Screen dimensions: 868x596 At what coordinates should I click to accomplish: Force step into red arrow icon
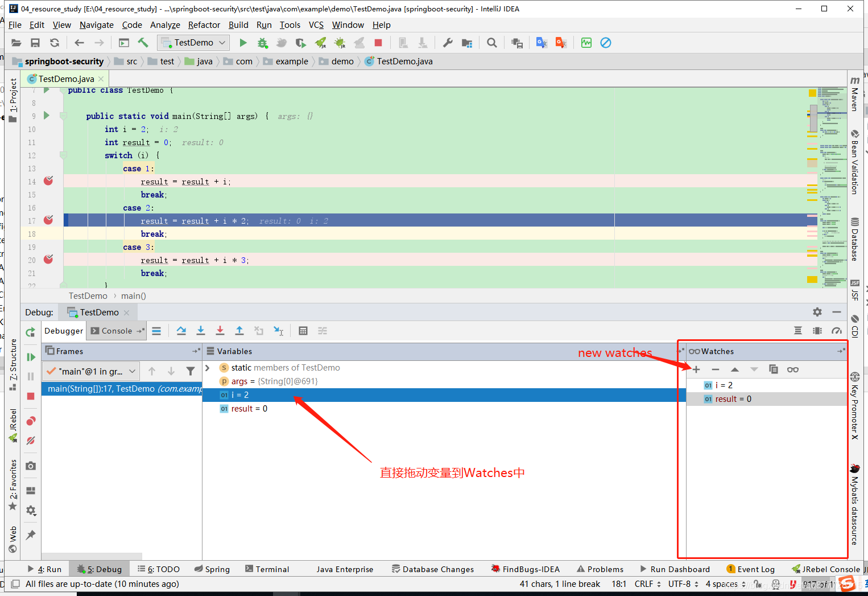(220, 331)
